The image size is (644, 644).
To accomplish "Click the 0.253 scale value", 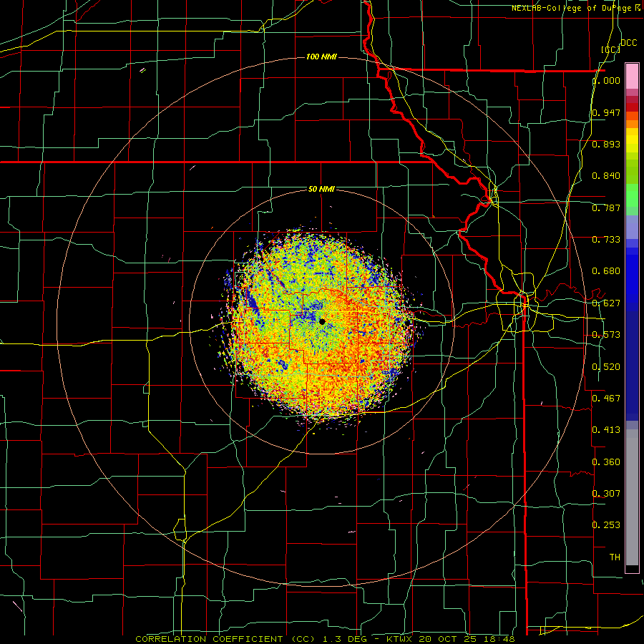I will tap(606, 525).
